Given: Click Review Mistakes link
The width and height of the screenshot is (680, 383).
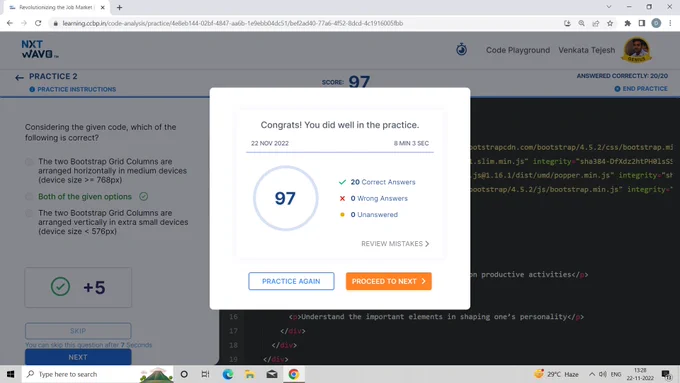Looking at the screenshot, I should 395,244.
